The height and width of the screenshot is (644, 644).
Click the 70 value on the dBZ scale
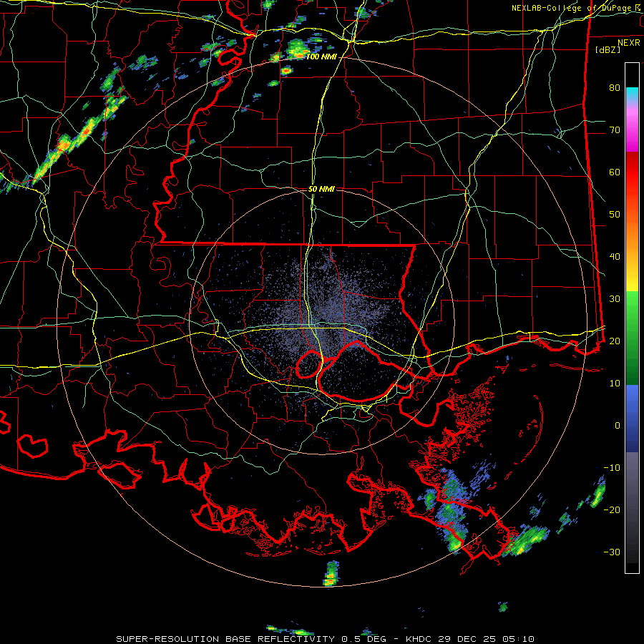615,130
